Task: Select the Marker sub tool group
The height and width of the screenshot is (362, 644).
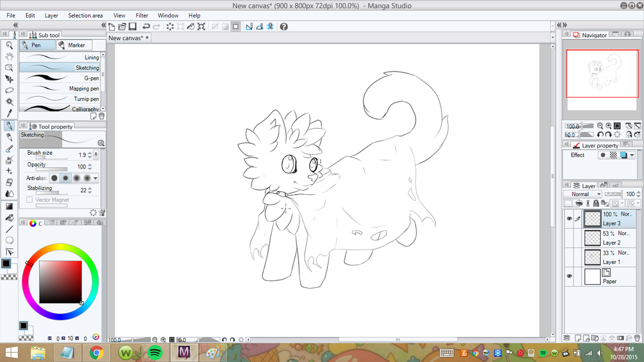Action: click(x=74, y=45)
